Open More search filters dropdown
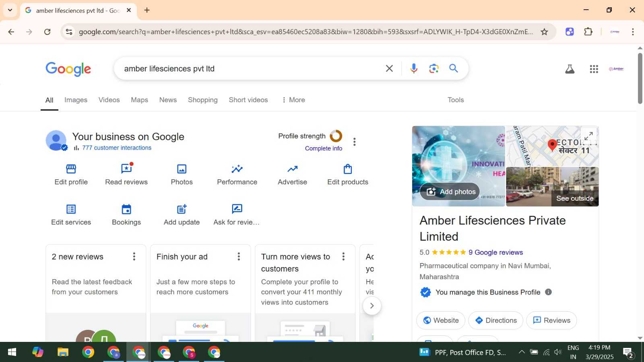This screenshot has width=644, height=362. pyautogui.click(x=293, y=100)
